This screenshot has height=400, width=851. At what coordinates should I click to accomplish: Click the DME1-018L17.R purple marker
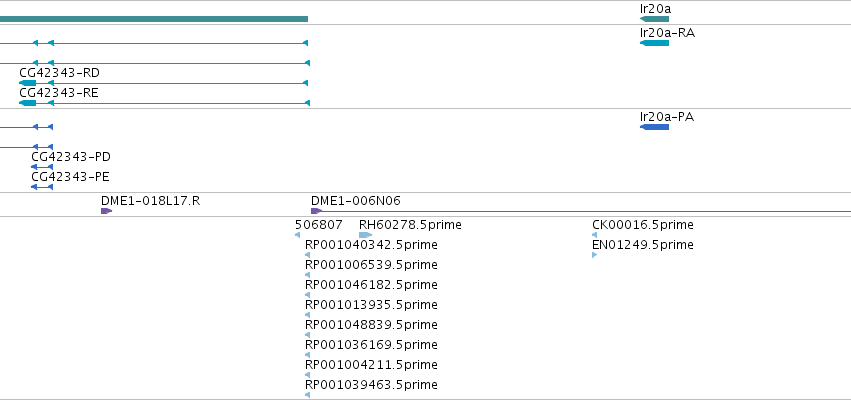click(x=106, y=211)
